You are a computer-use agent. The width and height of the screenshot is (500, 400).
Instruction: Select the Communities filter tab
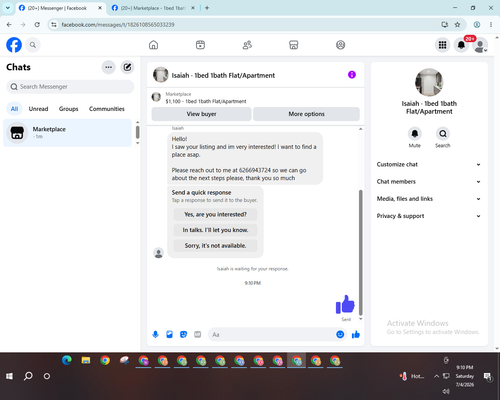(x=107, y=109)
